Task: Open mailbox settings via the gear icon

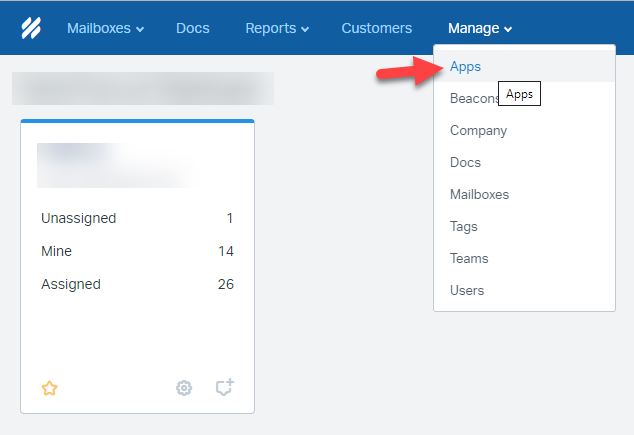Action: pyautogui.click(x=184, y=388)
